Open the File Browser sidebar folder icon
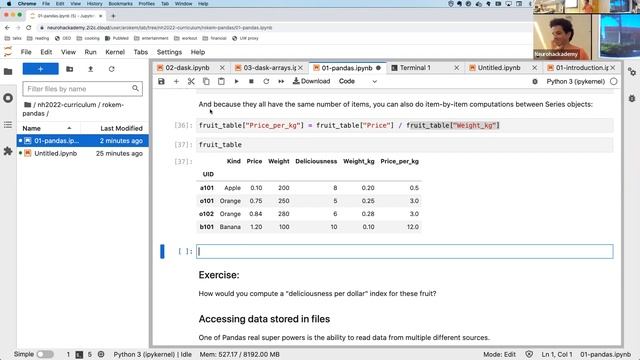This screenshot has height=360, width=640. 8,72
